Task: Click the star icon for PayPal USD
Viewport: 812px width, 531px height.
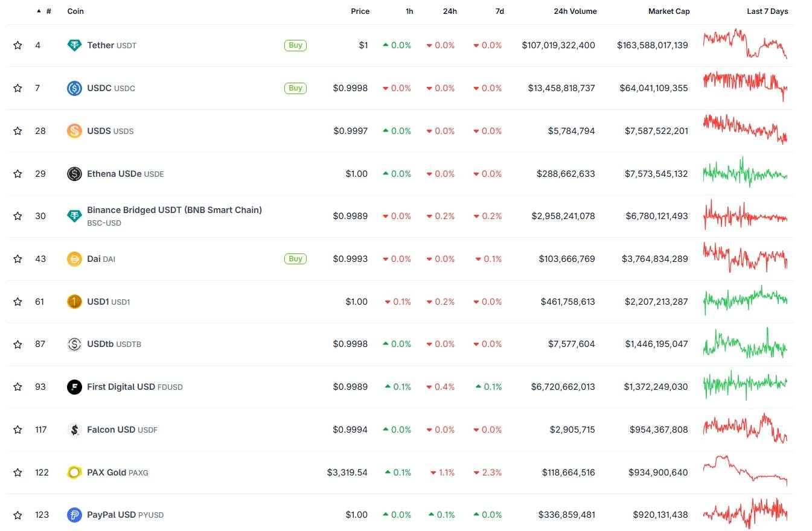Action: coord(18,515)
